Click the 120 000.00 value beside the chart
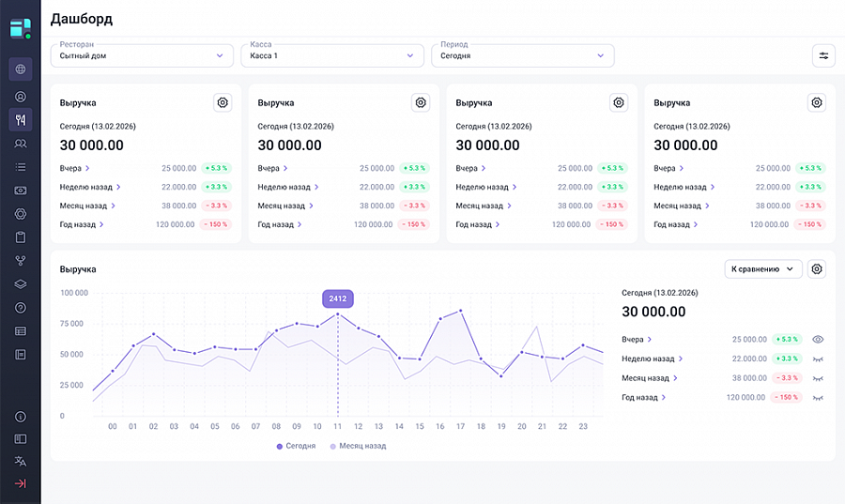 pyautogui.click(x=745, y=397)
